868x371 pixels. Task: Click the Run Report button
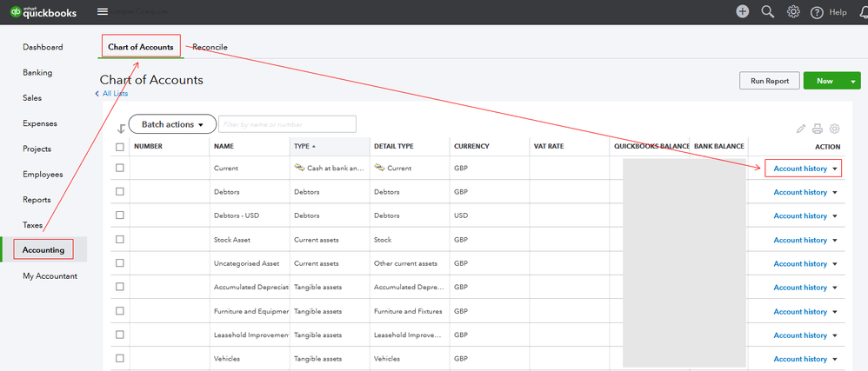769,81
